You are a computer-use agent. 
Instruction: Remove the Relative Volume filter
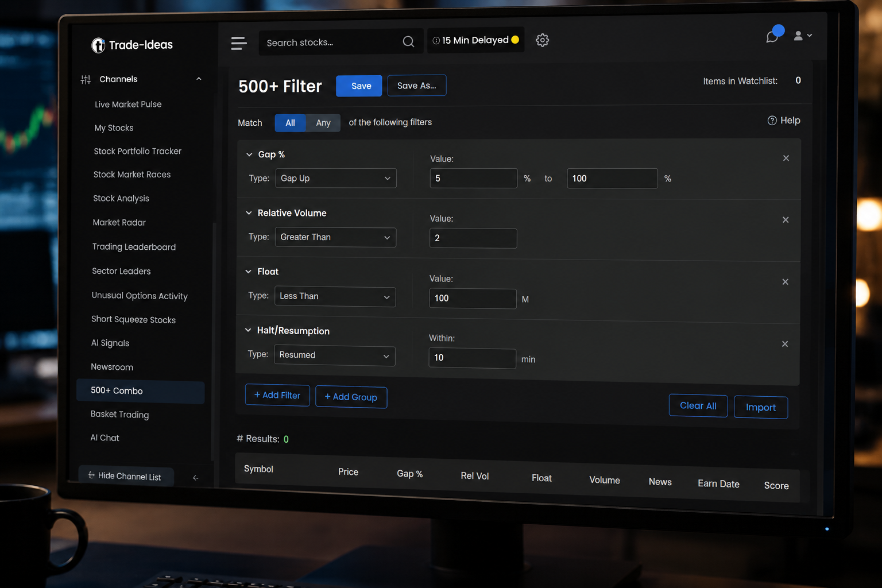tap(786, 220)
